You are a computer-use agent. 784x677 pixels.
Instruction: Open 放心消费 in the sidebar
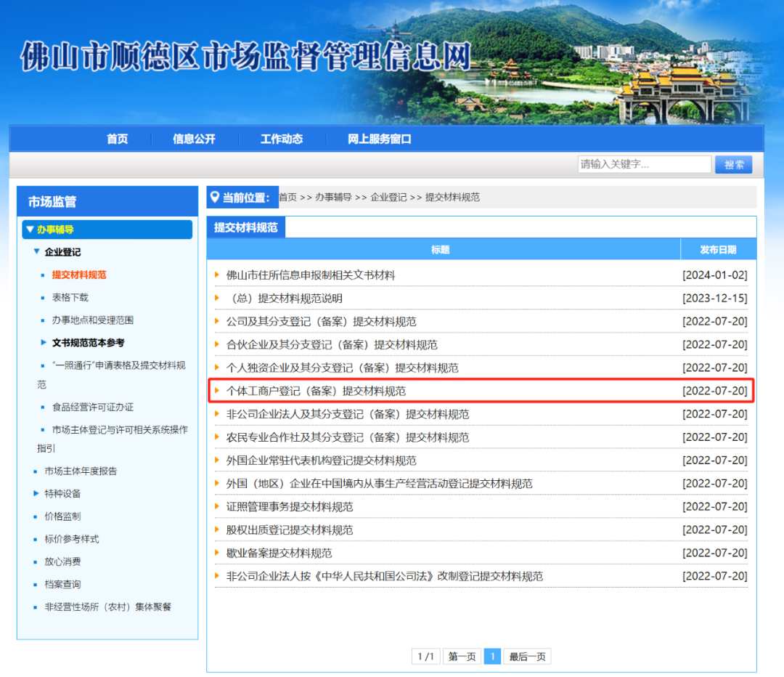tap(62, 562)
